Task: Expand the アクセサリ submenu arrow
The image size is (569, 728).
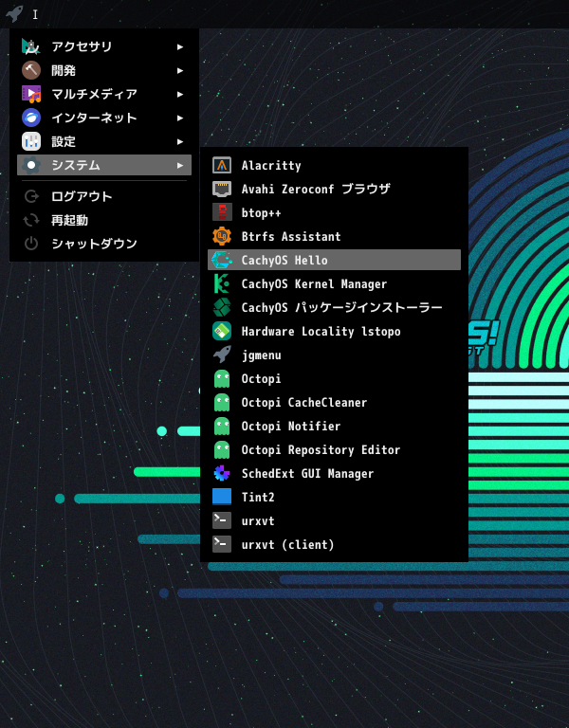Action: (x=180, y=46)
